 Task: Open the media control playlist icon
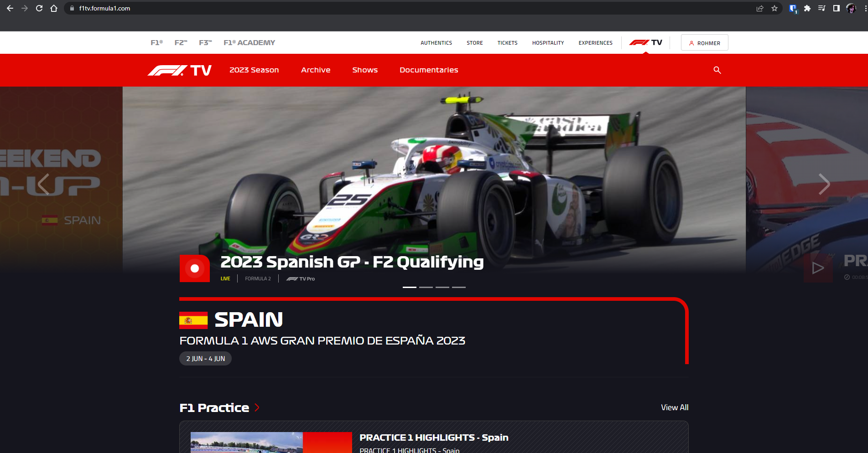822,8
